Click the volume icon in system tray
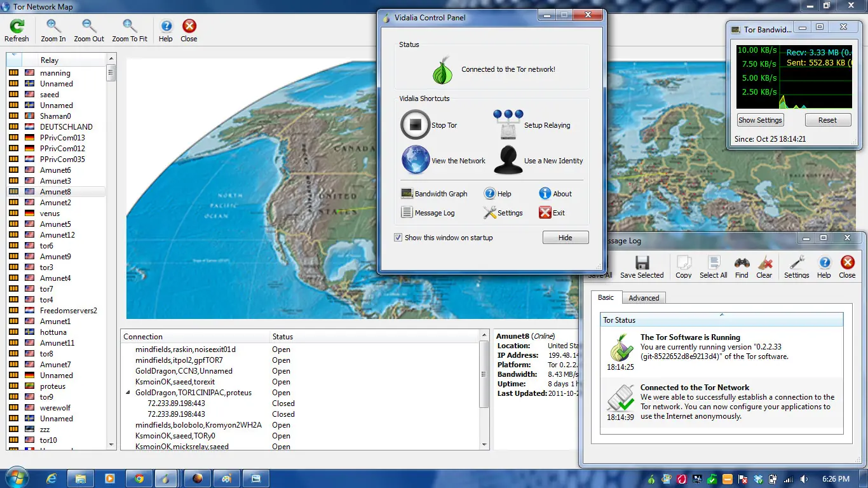Screen dimensions: 868x488 804,479
